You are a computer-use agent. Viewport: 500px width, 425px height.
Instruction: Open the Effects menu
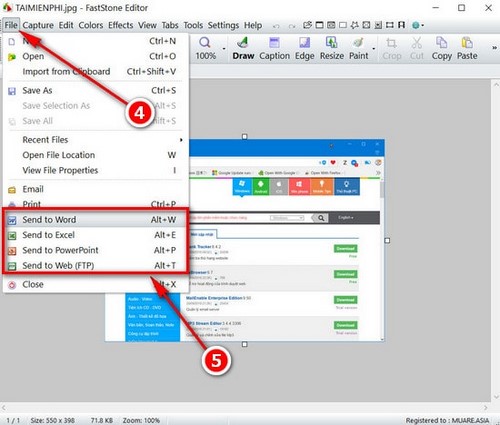pos(121,25)
